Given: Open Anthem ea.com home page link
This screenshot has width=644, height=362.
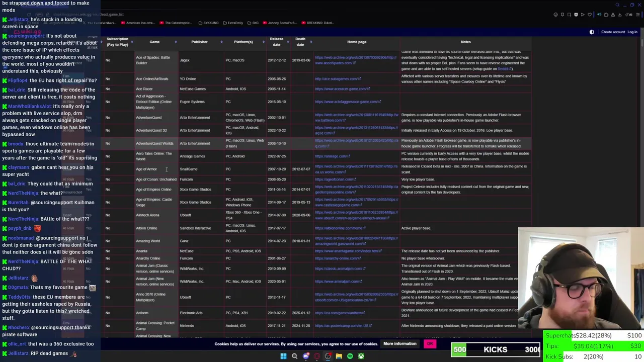Looking at the screenshot, I should pos(339,313).
